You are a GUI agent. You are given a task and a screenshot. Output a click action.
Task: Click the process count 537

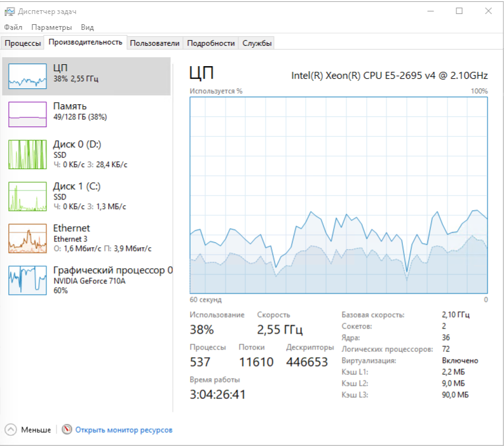click(200, 362)
